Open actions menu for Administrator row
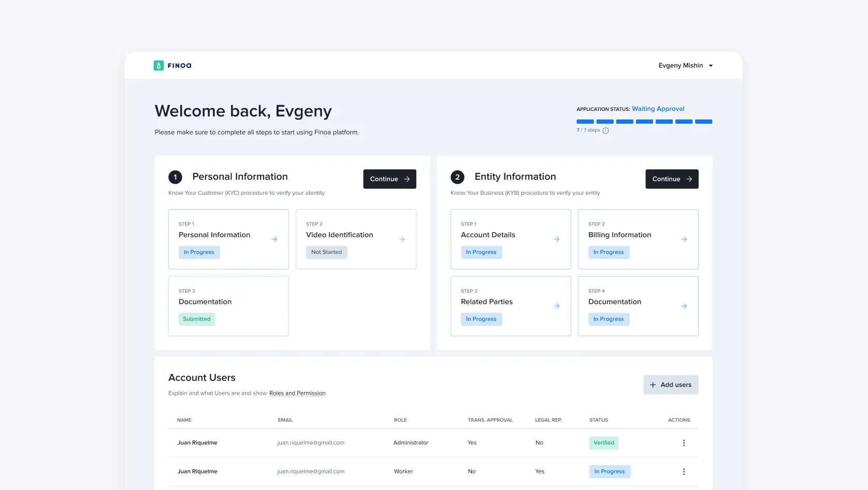868x490 pixels. (x=684, y=443)
